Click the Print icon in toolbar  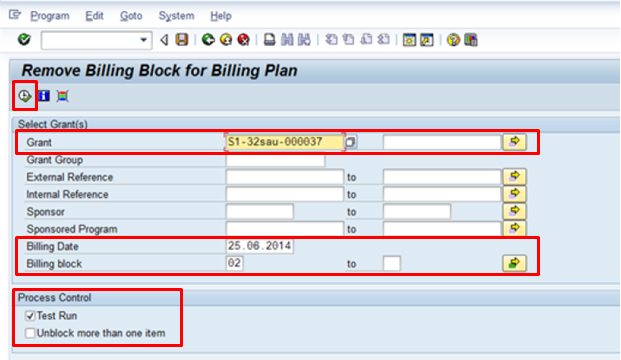(269, 40)
